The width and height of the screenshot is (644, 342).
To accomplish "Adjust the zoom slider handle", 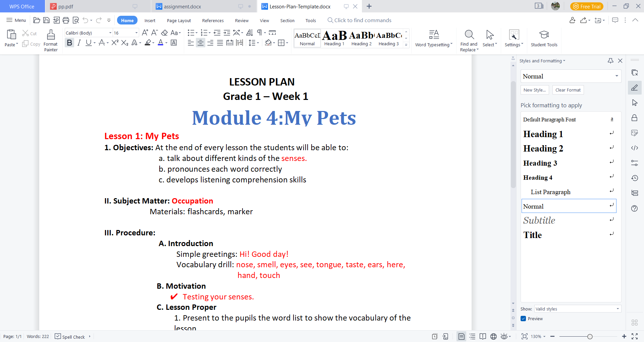I will (590, 336).
